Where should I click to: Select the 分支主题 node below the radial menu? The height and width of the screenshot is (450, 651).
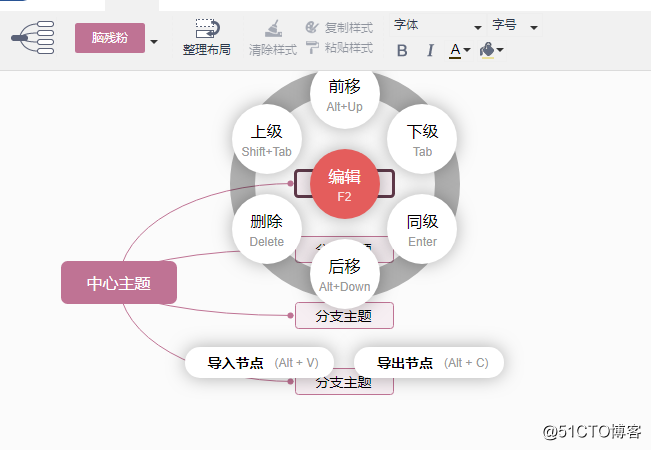coord(344,315)
